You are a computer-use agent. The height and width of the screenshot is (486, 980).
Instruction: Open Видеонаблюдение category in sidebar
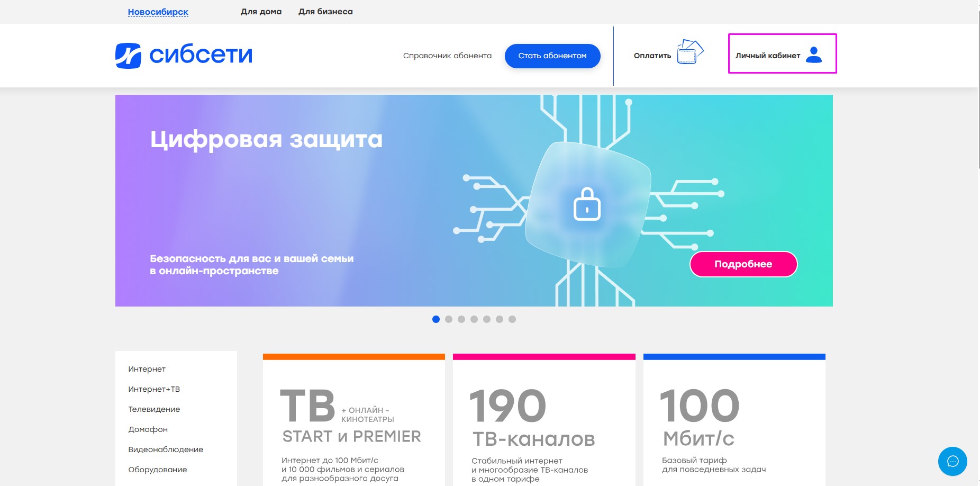coord(166,449)
